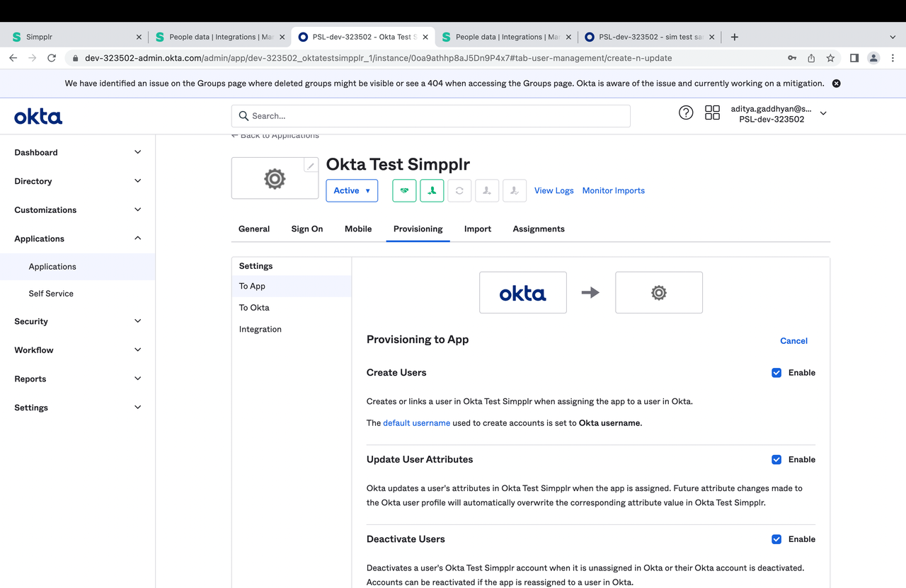This screenshot has height=588, width=906.
Task: Click the refresh sync icon next to Active
Action: (459, 190)
